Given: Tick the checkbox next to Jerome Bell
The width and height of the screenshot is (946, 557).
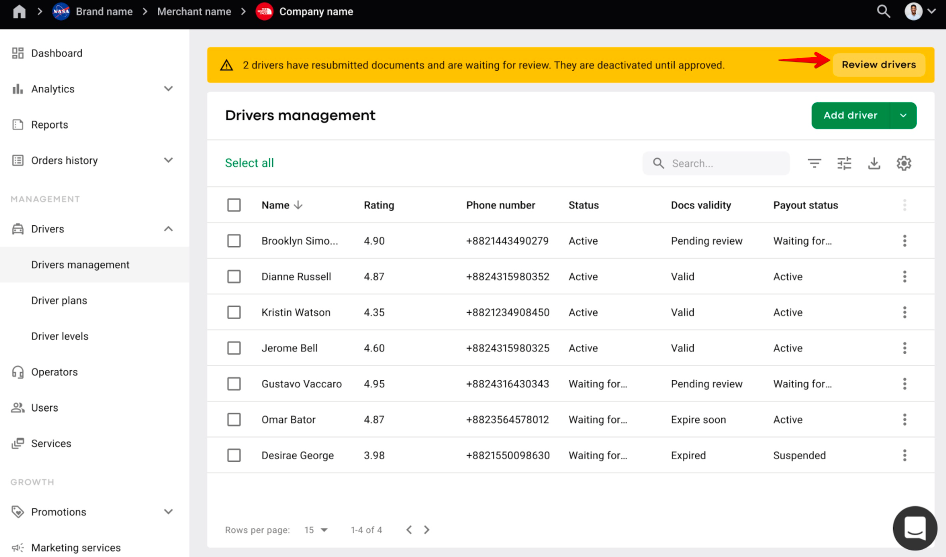Looking at the screenshot, I should pyautogui.click(x=234, y=348).
